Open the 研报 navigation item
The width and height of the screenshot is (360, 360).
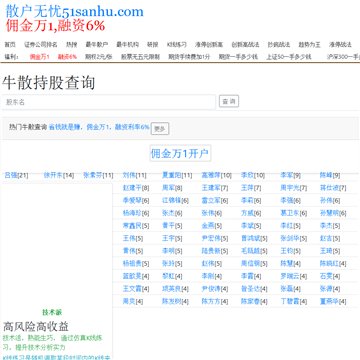click(153, 45)
